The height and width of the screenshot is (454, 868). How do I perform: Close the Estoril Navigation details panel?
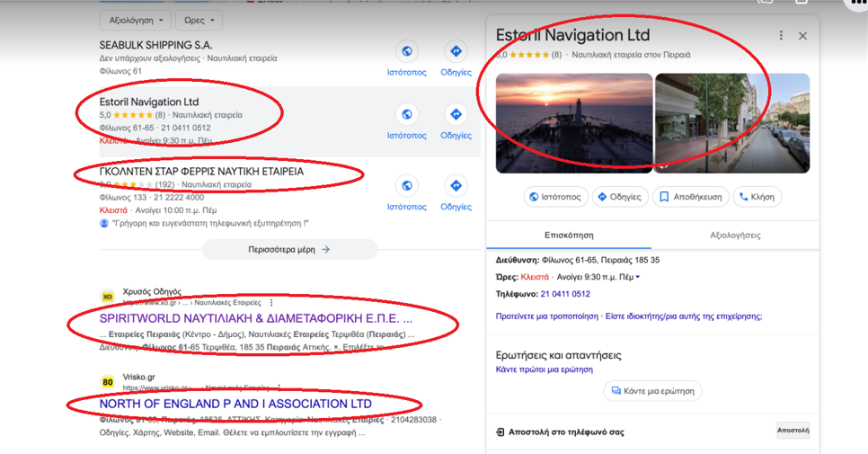click(802, 36)
